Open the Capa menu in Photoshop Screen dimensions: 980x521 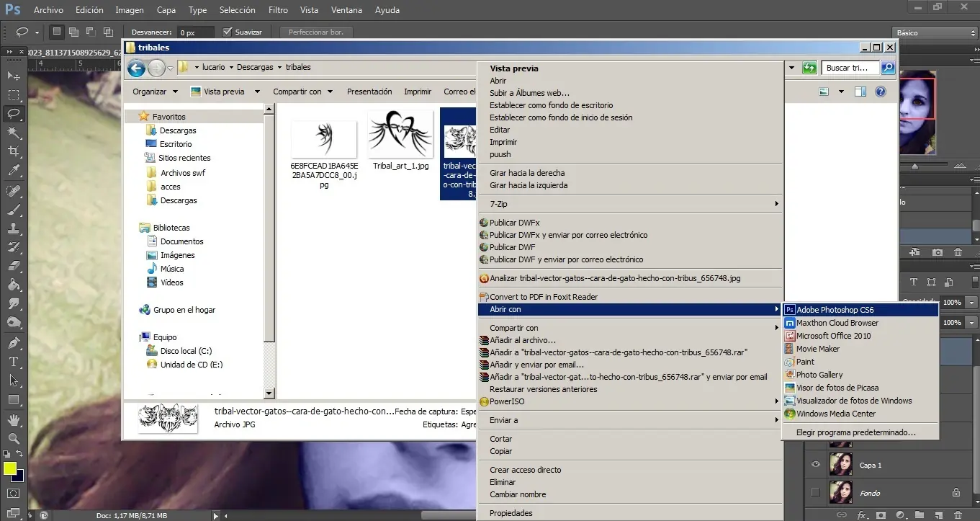[x=166, y=10]
